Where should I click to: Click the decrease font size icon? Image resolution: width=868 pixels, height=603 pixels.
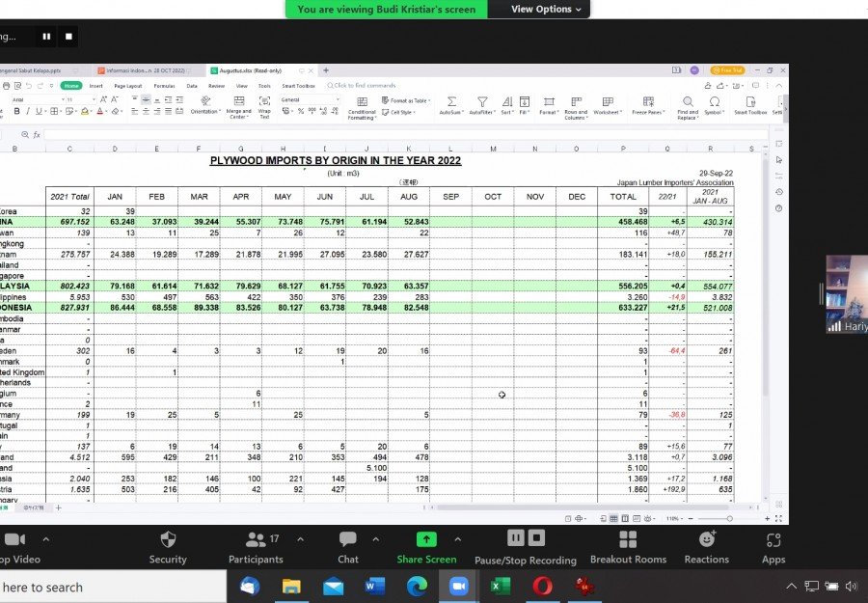coord(115,99)
